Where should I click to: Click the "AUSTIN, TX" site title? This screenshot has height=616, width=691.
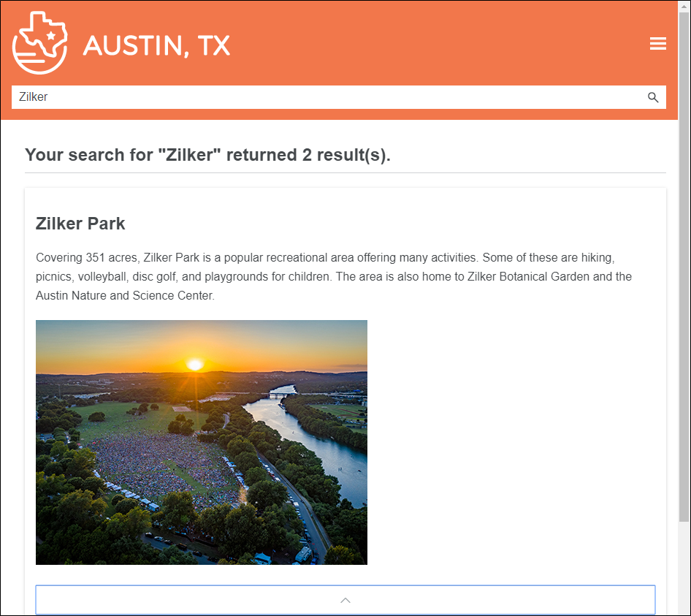coord(156,45)
